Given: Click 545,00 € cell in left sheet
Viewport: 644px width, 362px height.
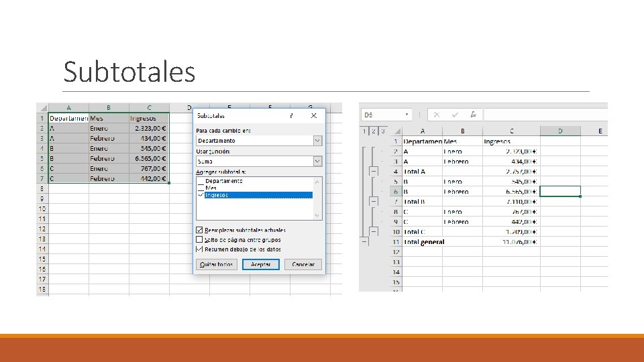Looking at the screenshot, I should coord(149,149).
